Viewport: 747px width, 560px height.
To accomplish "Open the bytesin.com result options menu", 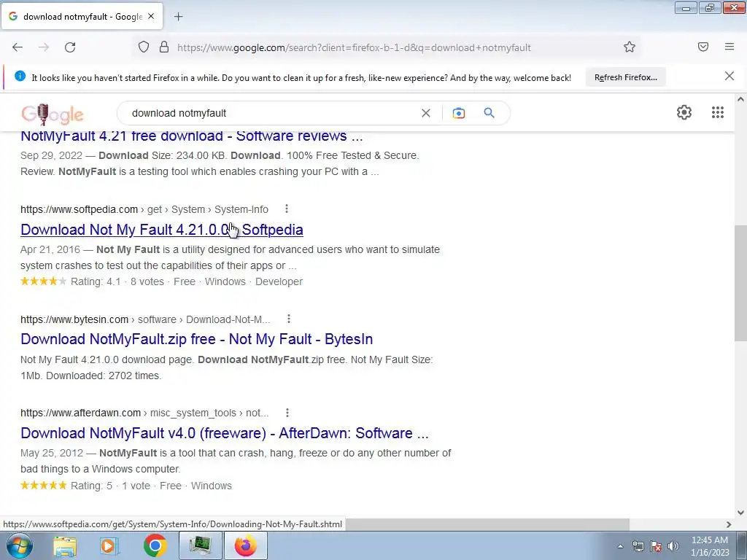I will (289, 319).
